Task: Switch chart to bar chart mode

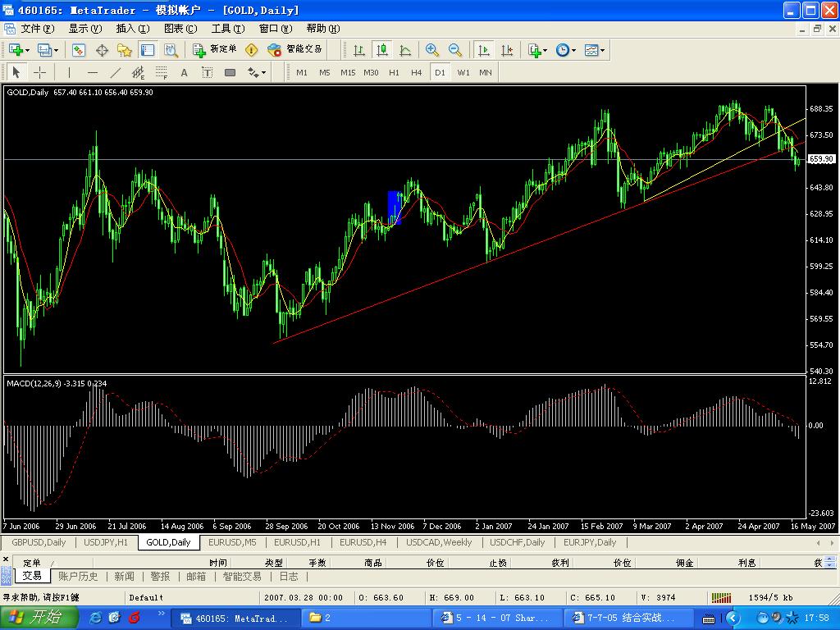Action: tap(359, 50)
